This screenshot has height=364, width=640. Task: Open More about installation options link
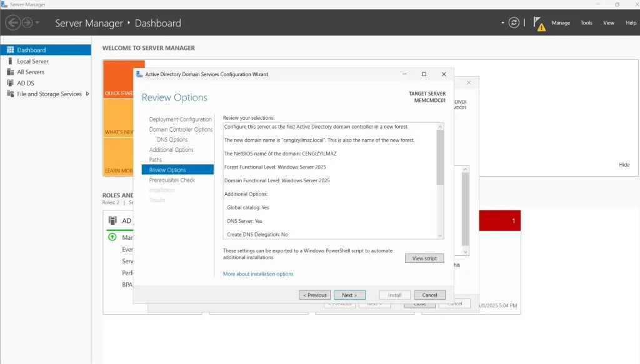point(258,274)
